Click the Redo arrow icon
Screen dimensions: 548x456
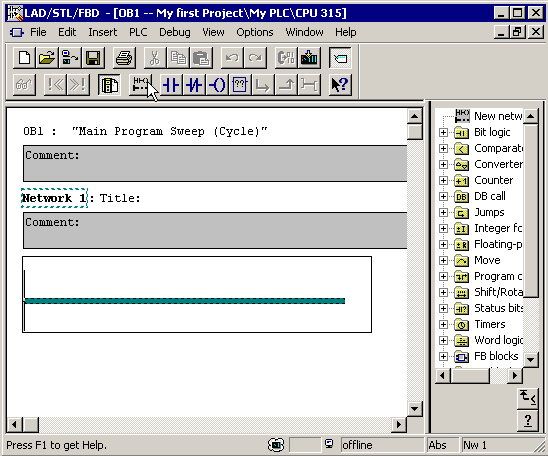click(x=255, y=58)
